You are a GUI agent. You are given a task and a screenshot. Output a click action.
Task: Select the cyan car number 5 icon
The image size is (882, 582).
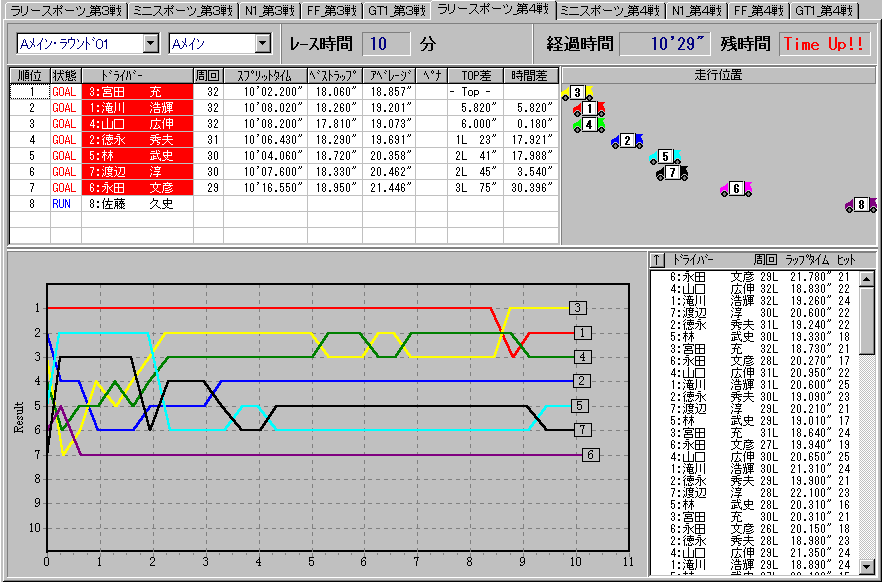[x=665, y=157]
